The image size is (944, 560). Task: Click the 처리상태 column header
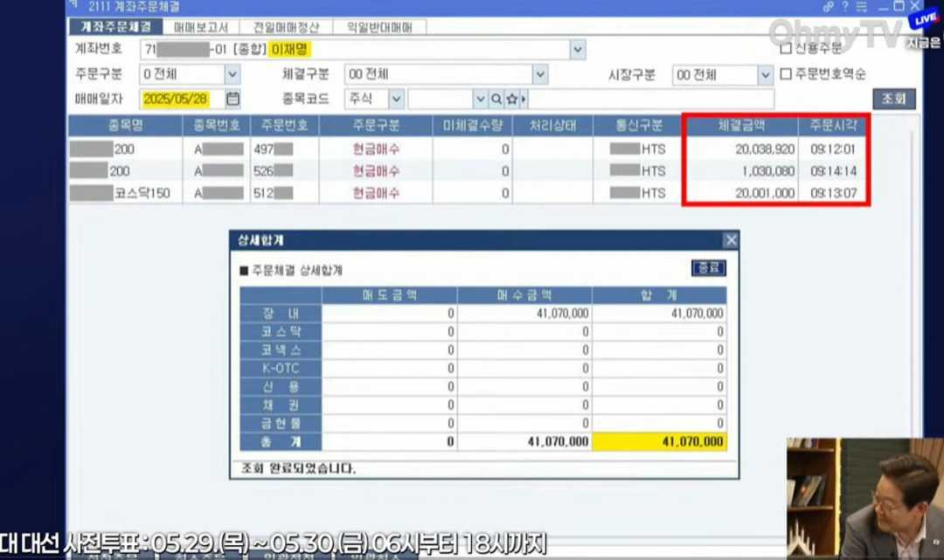tap(552, 126)
